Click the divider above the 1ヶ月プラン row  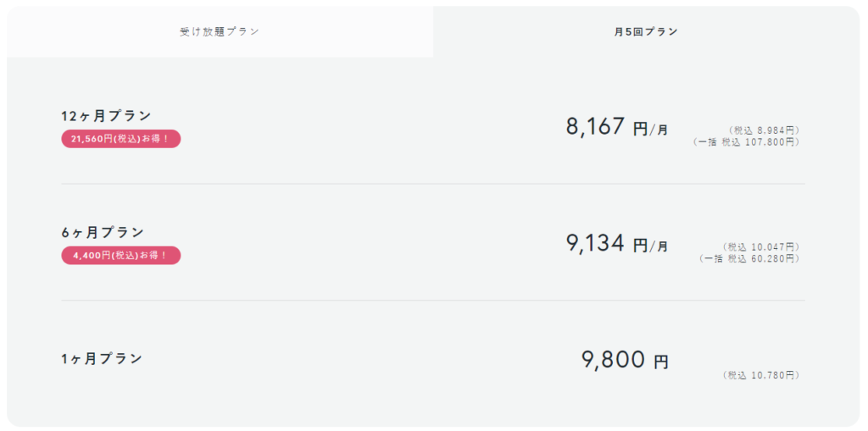click(x=432, y=301)
